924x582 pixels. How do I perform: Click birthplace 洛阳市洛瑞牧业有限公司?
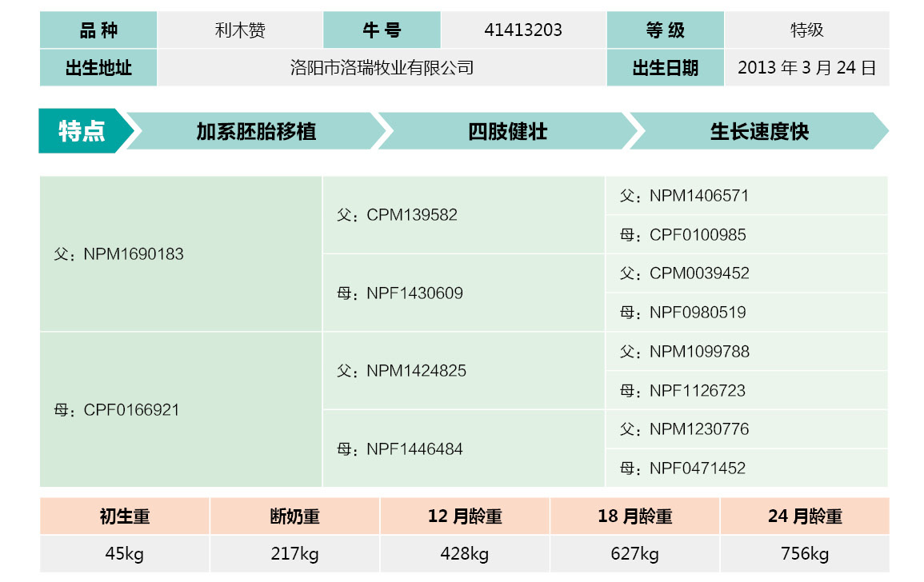tap(382, 68)
